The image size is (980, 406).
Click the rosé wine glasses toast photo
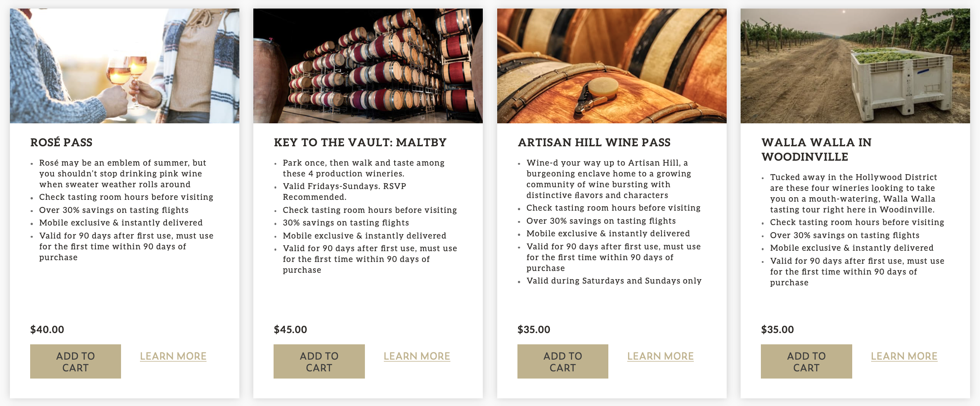[125, 66]
